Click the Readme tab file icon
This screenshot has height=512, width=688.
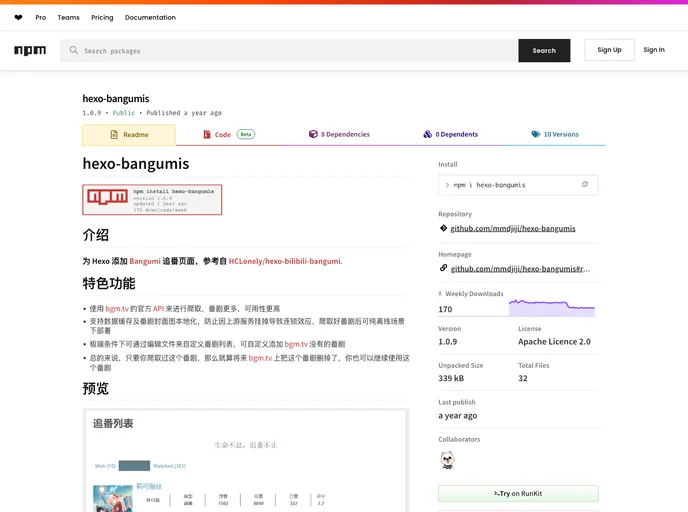[114, 134]
